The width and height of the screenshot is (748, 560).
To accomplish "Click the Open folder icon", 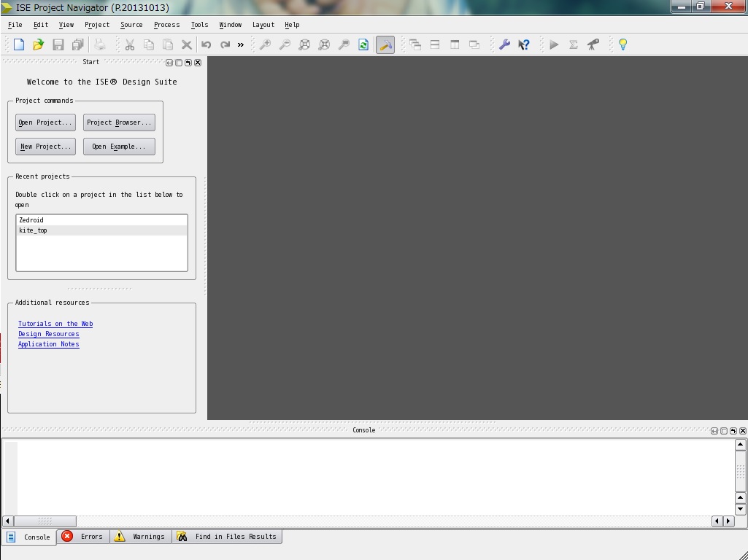I will (x=38, y=44).
